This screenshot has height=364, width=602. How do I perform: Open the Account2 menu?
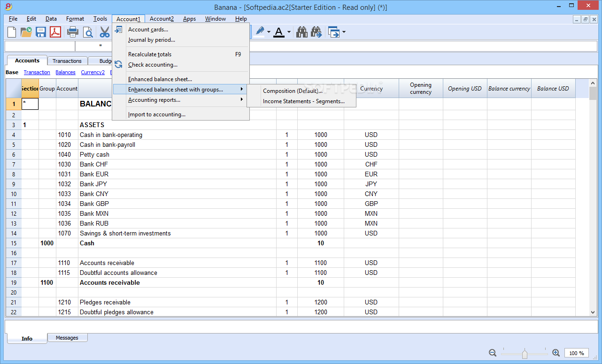[162, 19]
